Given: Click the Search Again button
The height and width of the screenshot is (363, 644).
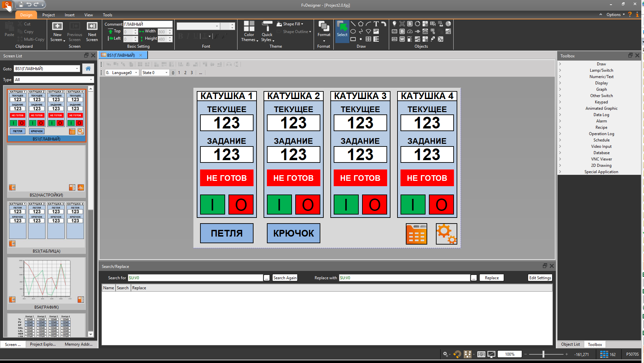Looking at the screenshot, I should tap(285, 278).
